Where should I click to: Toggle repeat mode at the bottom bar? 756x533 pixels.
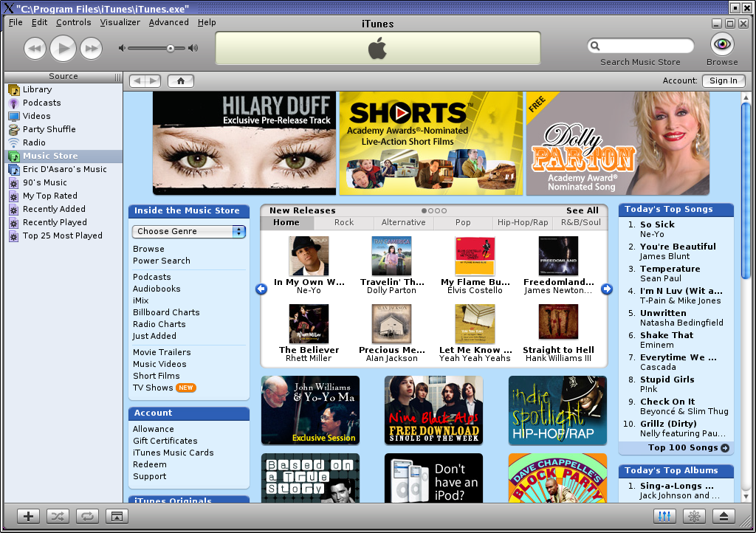click(87, 517)
